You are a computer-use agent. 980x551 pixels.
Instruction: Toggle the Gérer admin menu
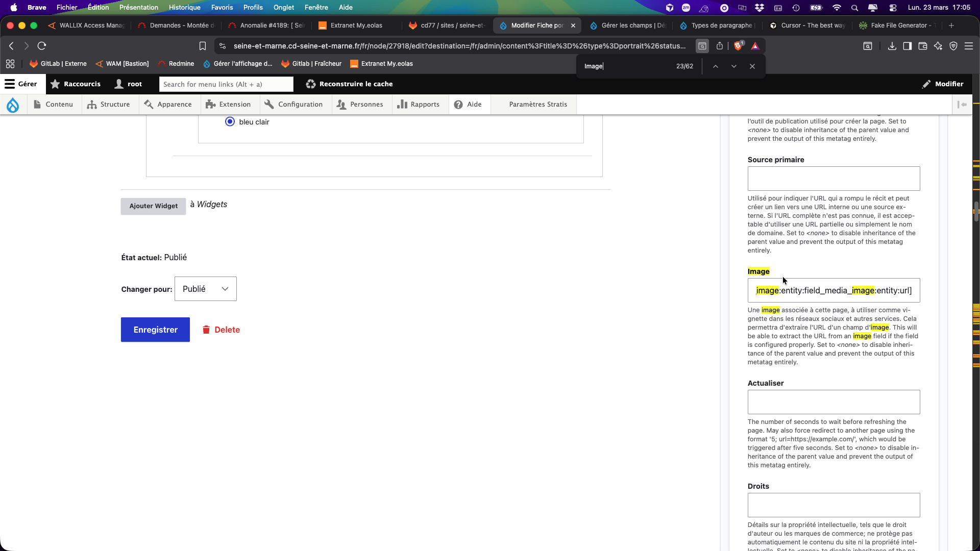click(21, 84)
